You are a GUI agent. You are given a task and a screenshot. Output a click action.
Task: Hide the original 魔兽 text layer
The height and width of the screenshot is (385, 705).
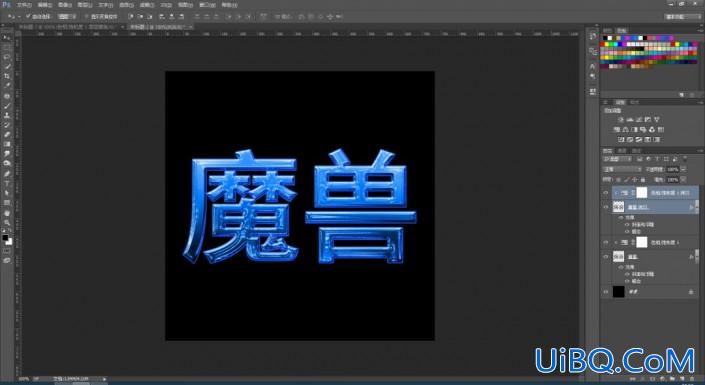(606, 256)
